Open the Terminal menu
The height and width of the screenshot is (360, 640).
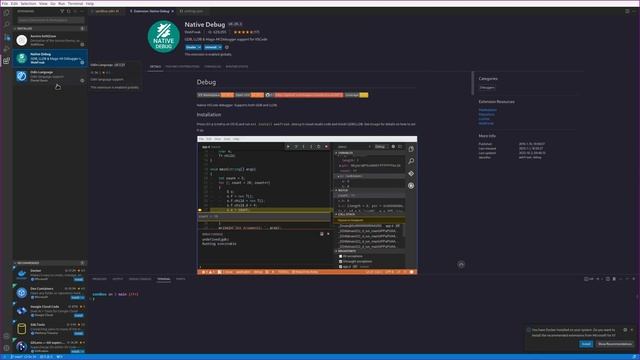pos(75,3)
